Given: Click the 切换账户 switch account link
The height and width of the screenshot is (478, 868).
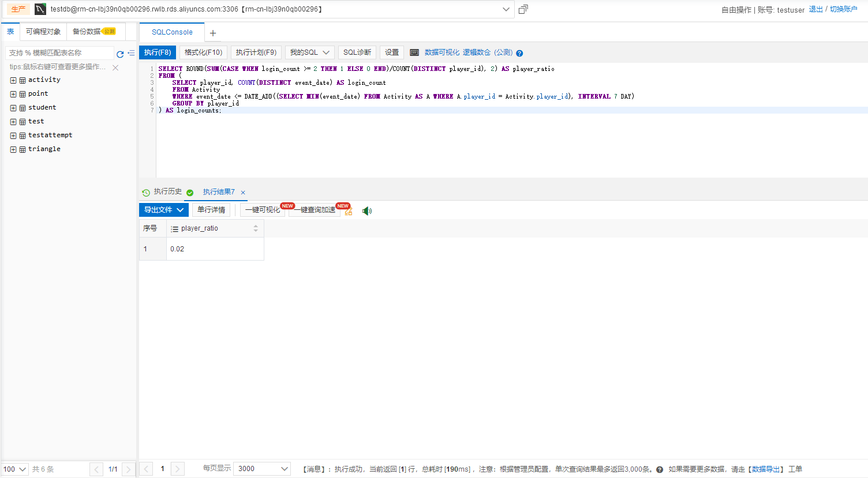Looking at the screenshot, I should (x=844, y=9).
